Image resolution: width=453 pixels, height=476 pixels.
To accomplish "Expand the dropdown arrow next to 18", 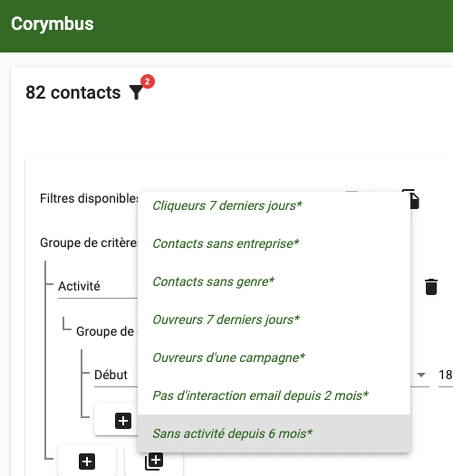I will coord(421,375).
